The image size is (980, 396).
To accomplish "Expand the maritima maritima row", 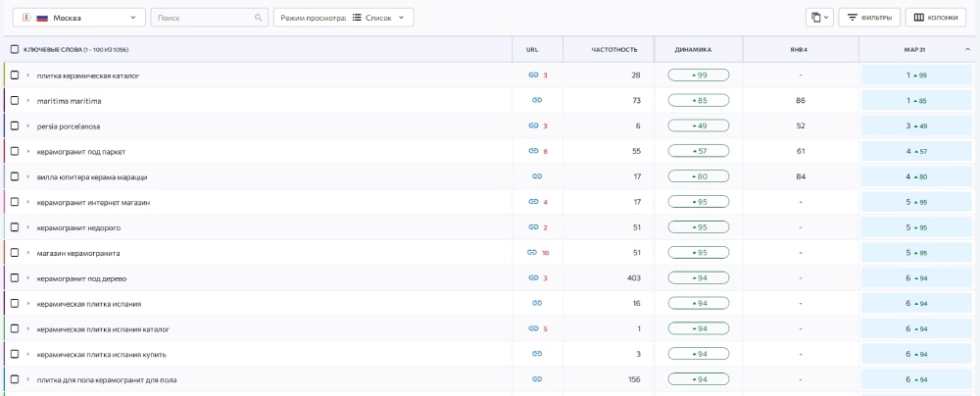I will (x=28, y=100).
